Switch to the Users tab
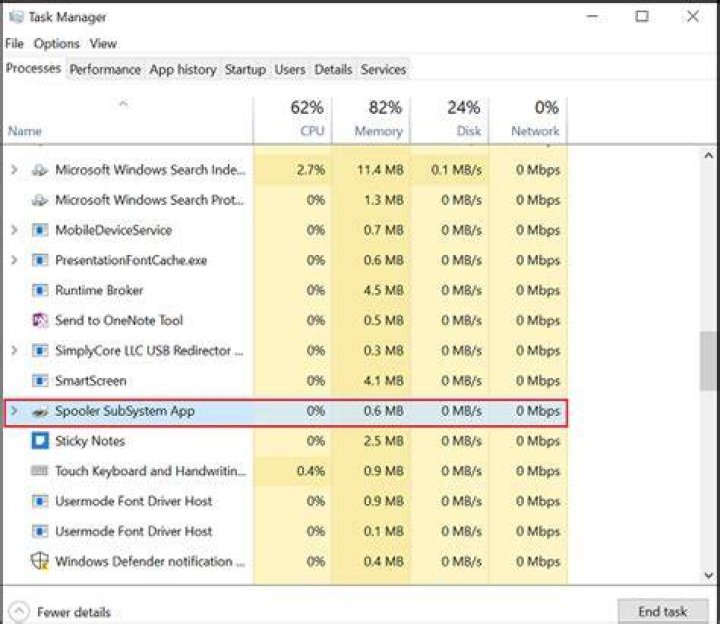Viewport: 720px width, 624px height. pos(290,69)
